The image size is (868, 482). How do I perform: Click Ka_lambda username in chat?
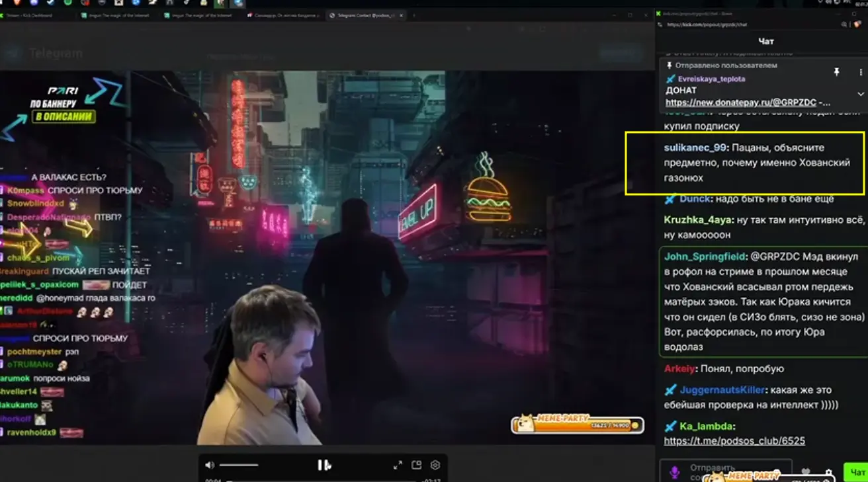pos(705,426)
